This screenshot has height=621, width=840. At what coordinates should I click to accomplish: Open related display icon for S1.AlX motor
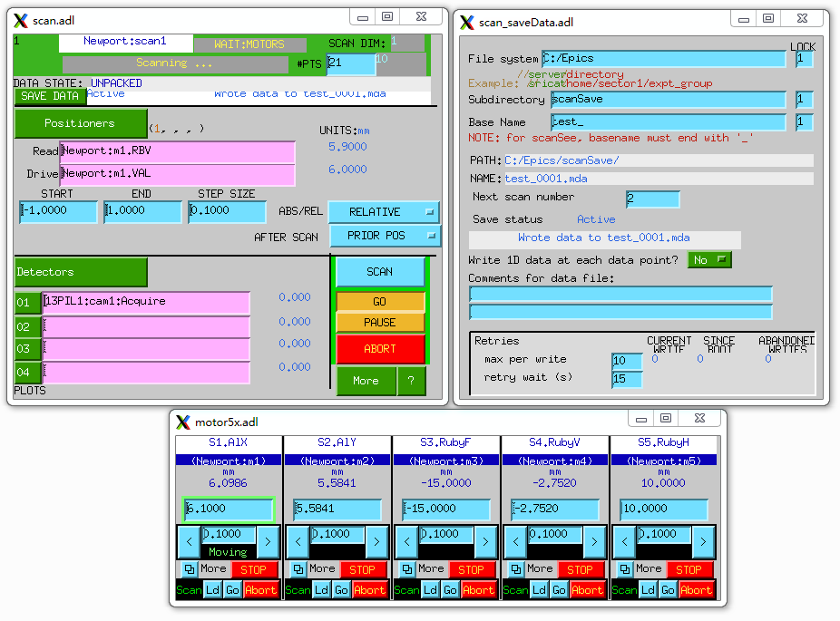190,568
